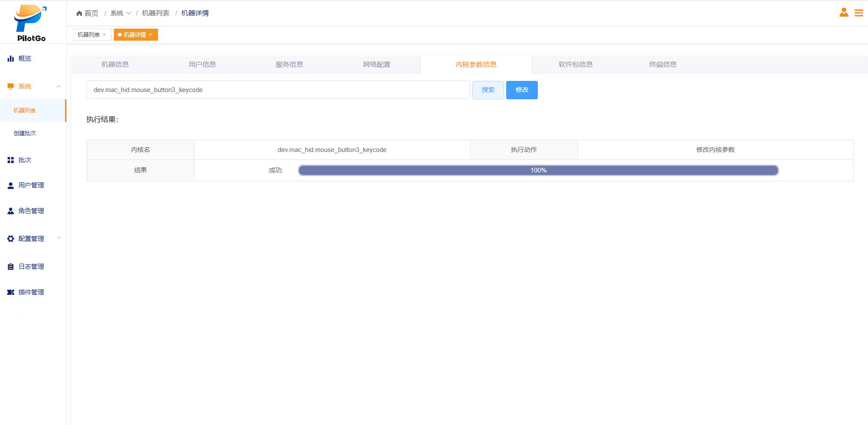
Task: Click the user avatar icon
Action: pos(844,12)
